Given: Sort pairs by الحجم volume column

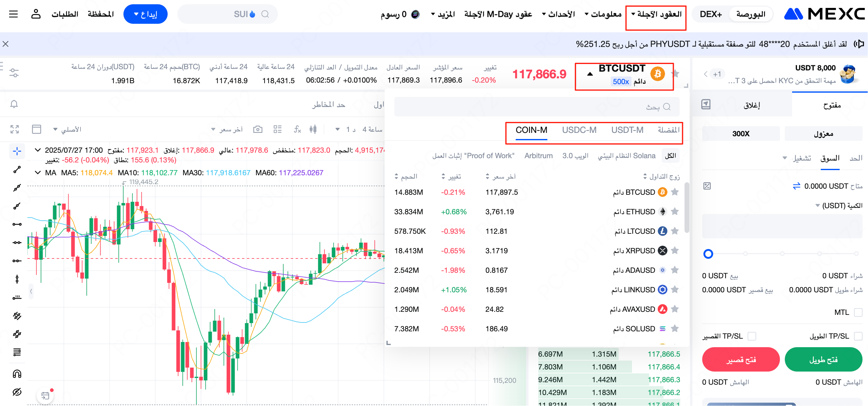Looking at the screenshot, I should pyautogui.click(x=406, y=176).
